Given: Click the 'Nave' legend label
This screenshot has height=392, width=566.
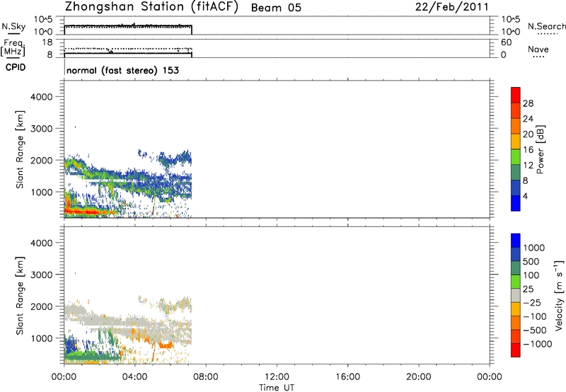Looking at the screenshot, I should point(538,49).
